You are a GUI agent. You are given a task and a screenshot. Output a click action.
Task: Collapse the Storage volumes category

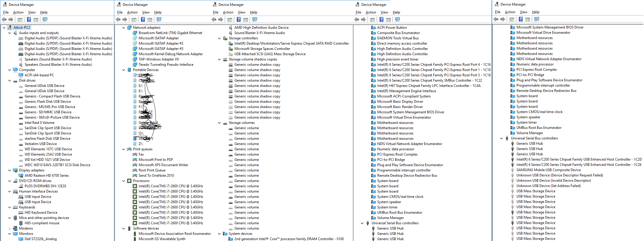coord(219,123)
